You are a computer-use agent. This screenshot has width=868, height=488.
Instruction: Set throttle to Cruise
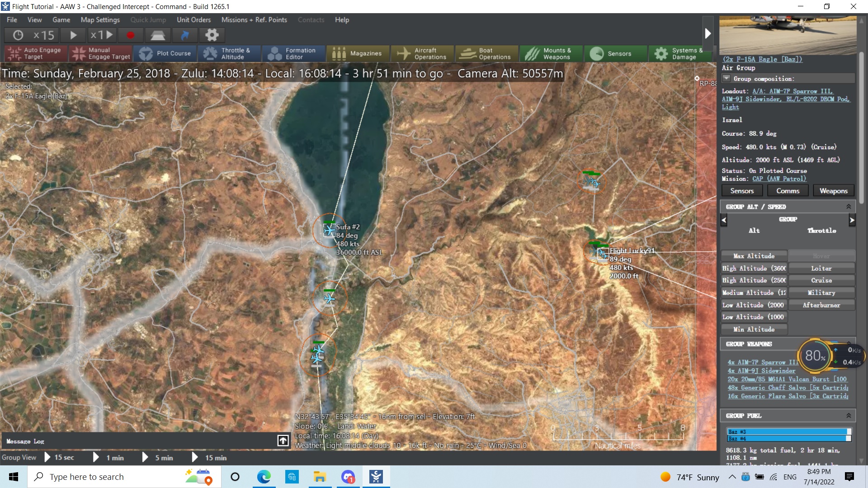(821, 281)
